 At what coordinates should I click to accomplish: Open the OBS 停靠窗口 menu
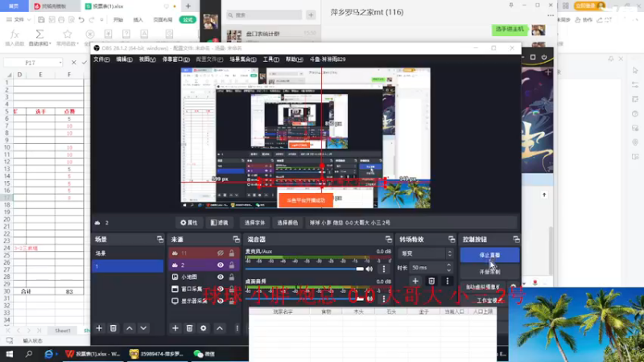pyautogui.click(x=175, y=60)
